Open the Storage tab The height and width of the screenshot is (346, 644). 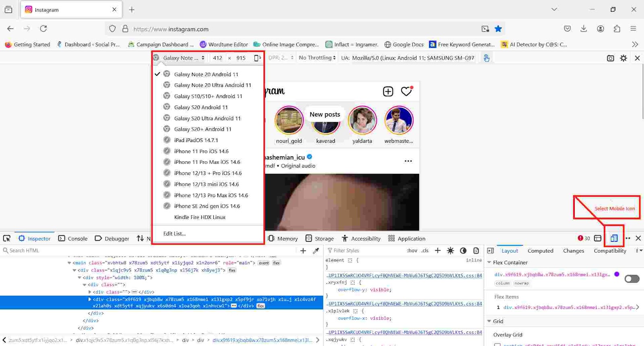320,238
